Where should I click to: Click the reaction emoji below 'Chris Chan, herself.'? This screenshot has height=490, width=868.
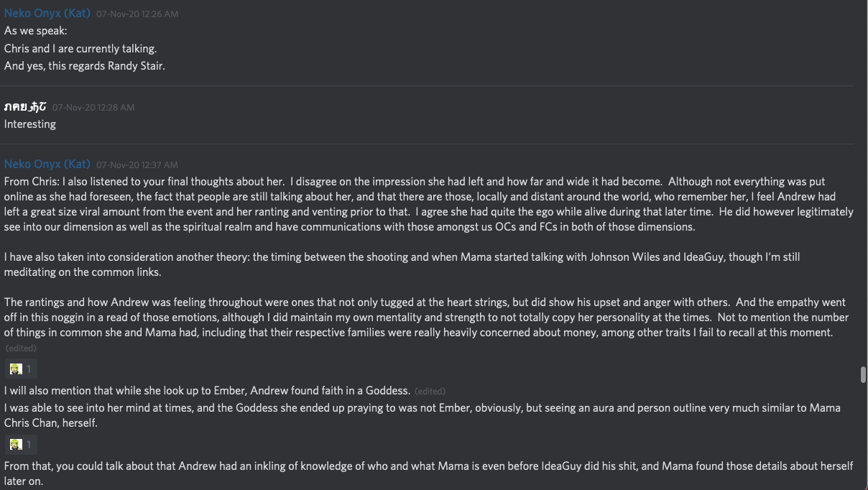pyautogui.click(x=17, y=445)
